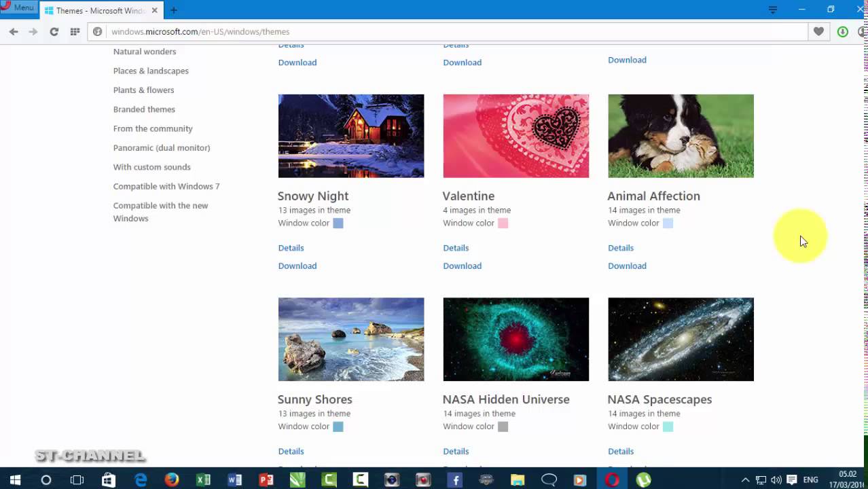Open With custom sounds category
The width and height of the screenshot is (868, 489).
click(151, 167)
